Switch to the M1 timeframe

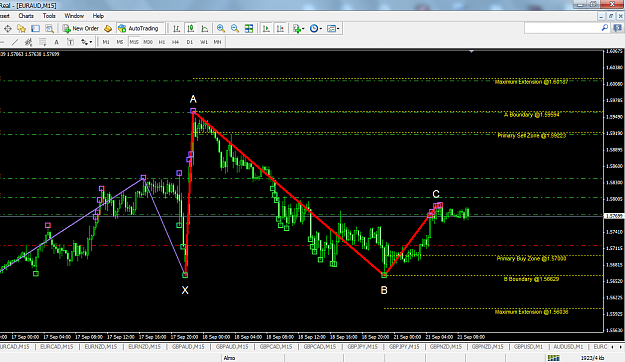click(106, 42)
